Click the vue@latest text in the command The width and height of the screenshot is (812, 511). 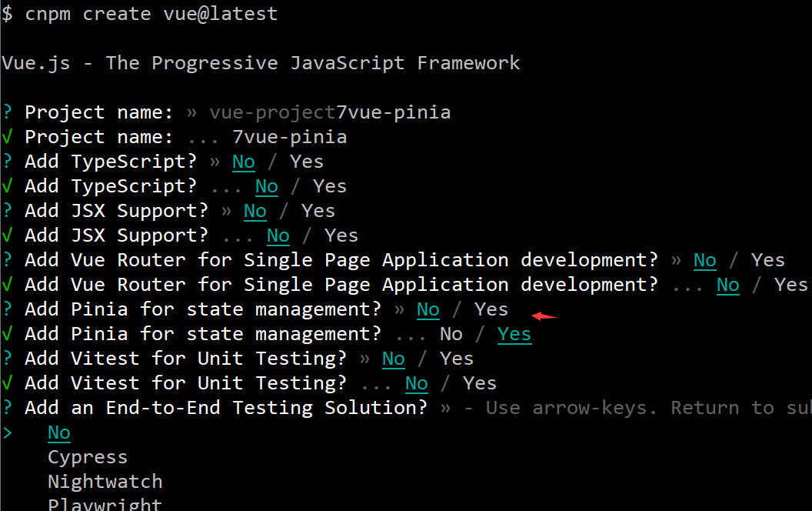pos(220,14)
